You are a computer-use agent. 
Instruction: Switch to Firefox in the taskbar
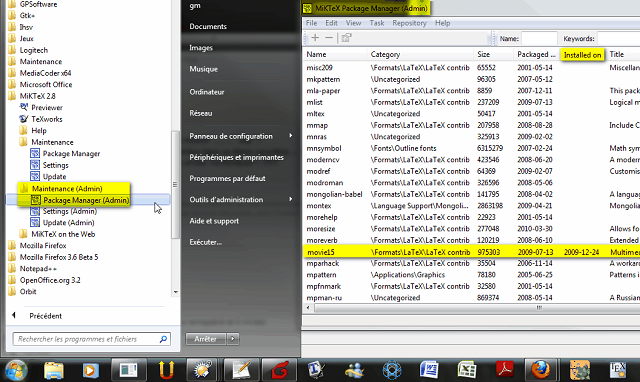(x=540, y=371)
